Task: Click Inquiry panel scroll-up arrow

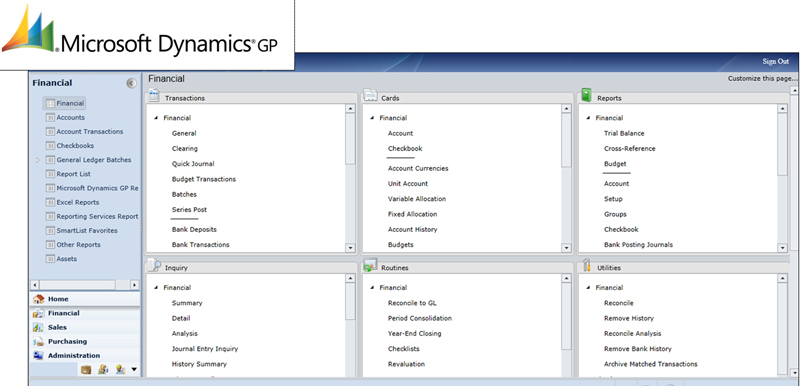Action: coord(350,278)
